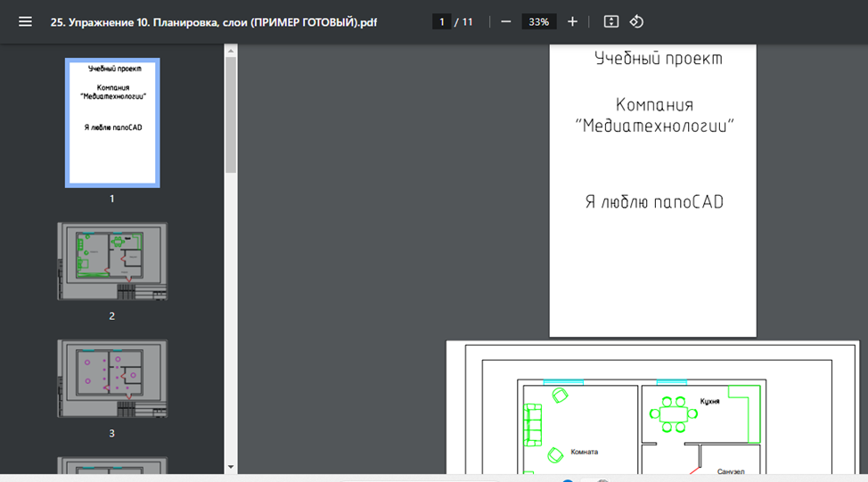The height and width of the screenshot is (482, 868).
Task: Click the 'Учебный проект' heading on the page
Action: (x=658, y=59)
